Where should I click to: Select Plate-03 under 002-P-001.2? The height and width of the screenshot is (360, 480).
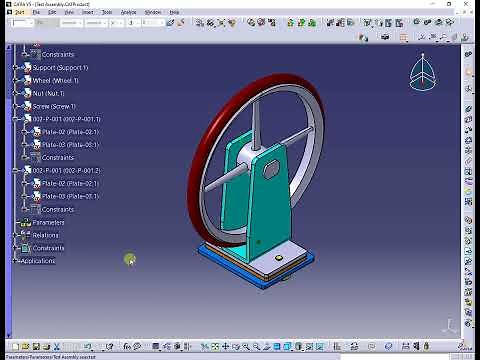coord(70,196)
